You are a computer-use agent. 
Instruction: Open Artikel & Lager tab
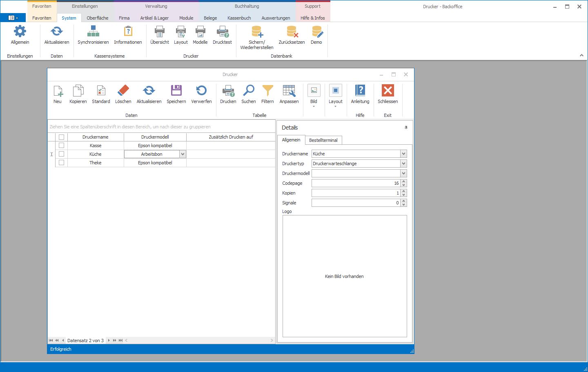(154, 18)
